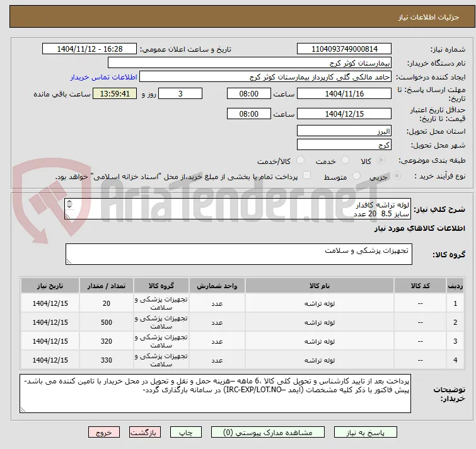
Task: Click the response deadline time 08:00 field
Action: point(248,93)
